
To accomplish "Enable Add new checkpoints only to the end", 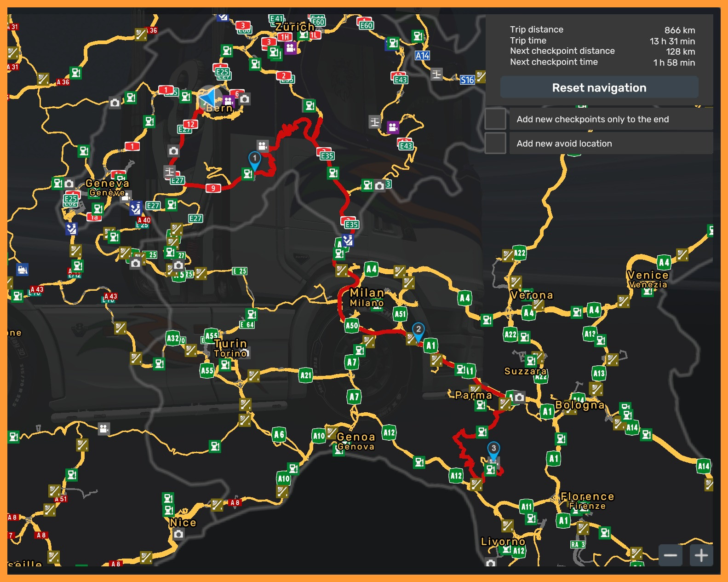I will point(495,119).
